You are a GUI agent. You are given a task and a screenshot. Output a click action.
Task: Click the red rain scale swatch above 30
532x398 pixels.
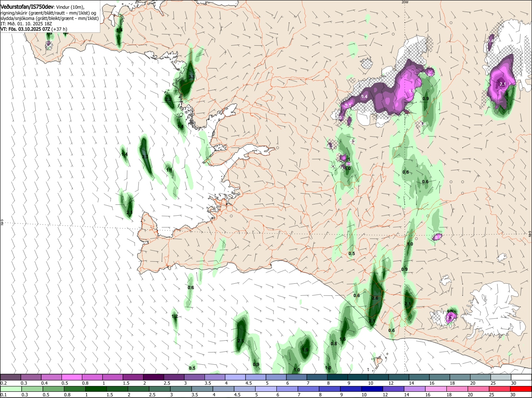click(x=521, y=389)
